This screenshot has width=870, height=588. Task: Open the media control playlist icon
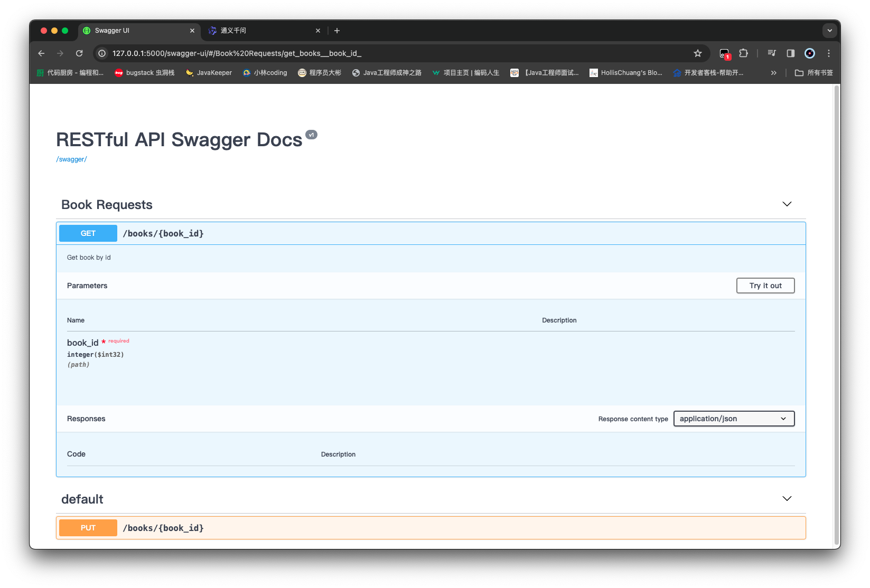tap(772, 53)
